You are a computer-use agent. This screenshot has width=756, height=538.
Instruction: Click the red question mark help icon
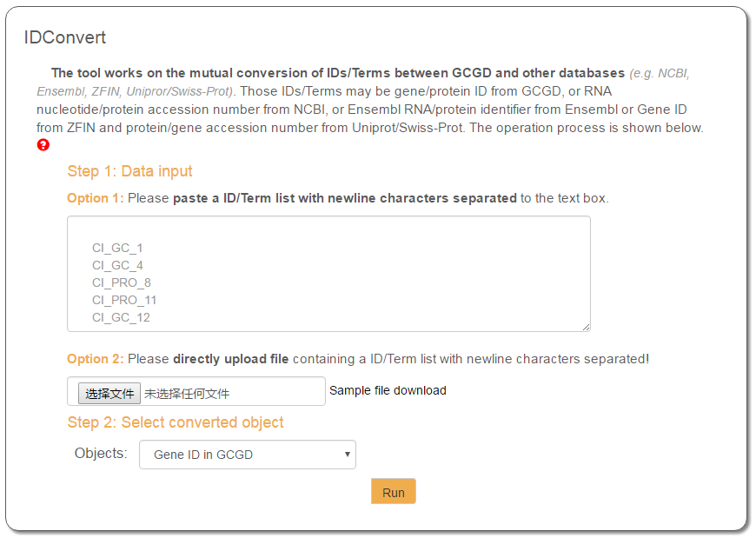click(43, 145)
